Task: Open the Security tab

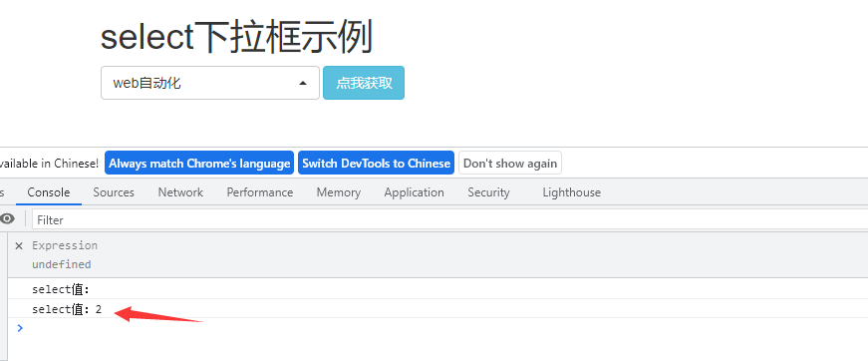Action: pyautogui.click(x=488, y=192)
